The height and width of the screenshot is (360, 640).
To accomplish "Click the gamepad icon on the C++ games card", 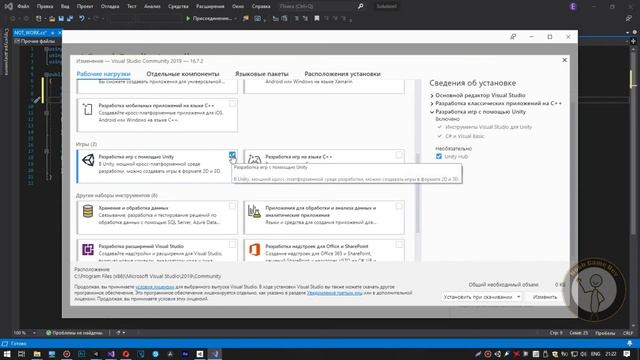I will coord(254,159).
